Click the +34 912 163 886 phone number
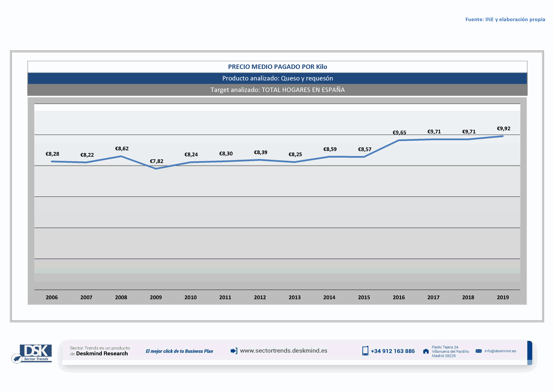Image resolution: width=554 pixels, height=392 pixels. pos(393,351)
